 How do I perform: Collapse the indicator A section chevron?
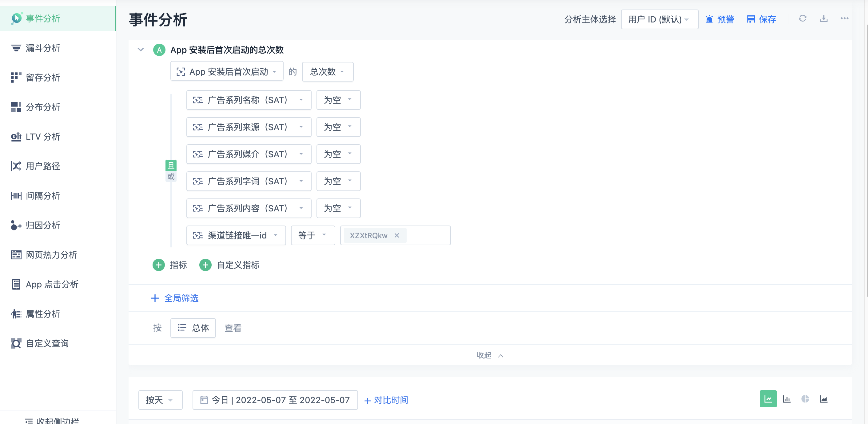(x=141, y=50)
